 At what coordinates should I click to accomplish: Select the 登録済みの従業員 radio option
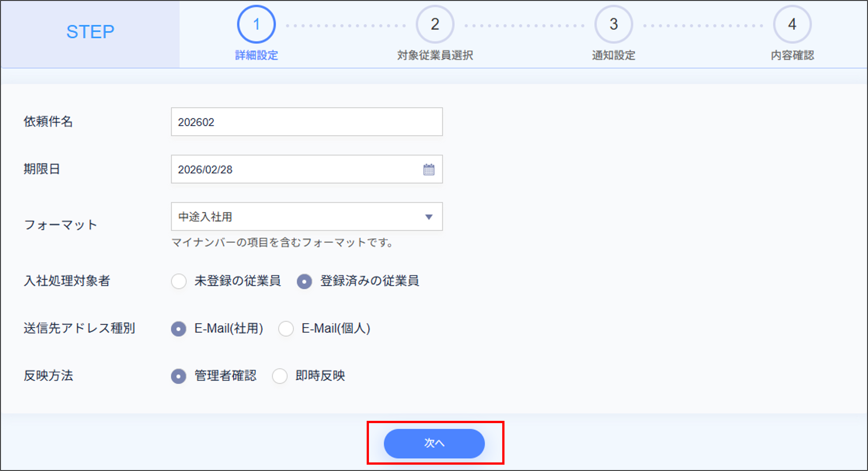pos(304,281)
